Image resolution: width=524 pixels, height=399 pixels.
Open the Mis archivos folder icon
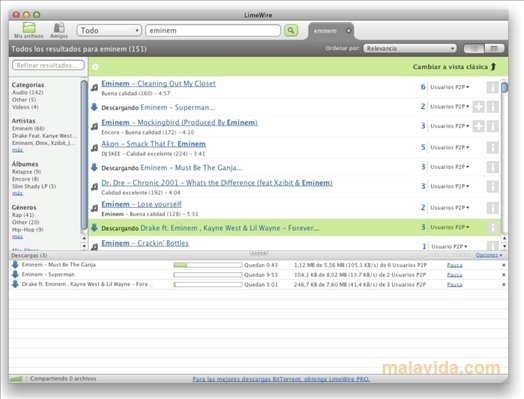click(x=29, y=27)
